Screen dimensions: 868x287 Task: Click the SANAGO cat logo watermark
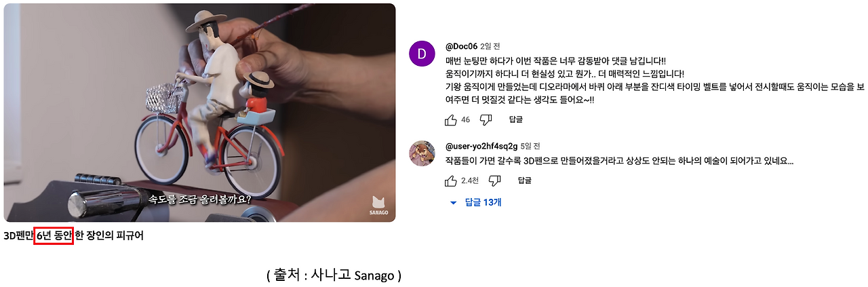click(379, 204)
